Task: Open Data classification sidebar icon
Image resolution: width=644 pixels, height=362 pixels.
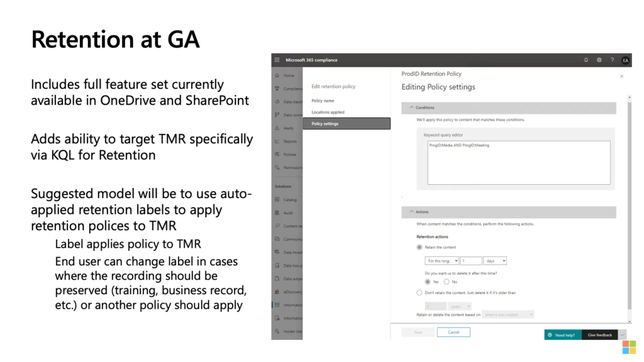Action: coord(277,102)
